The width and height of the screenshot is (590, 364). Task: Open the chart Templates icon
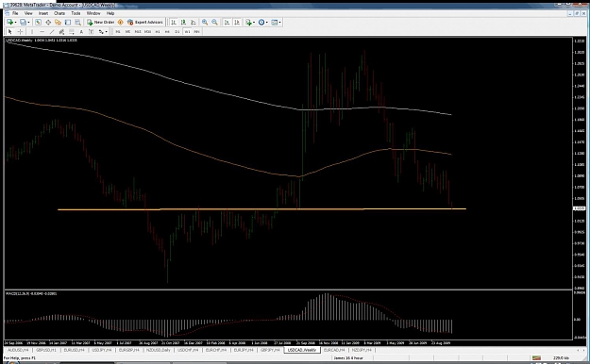(x=274, y=23)
